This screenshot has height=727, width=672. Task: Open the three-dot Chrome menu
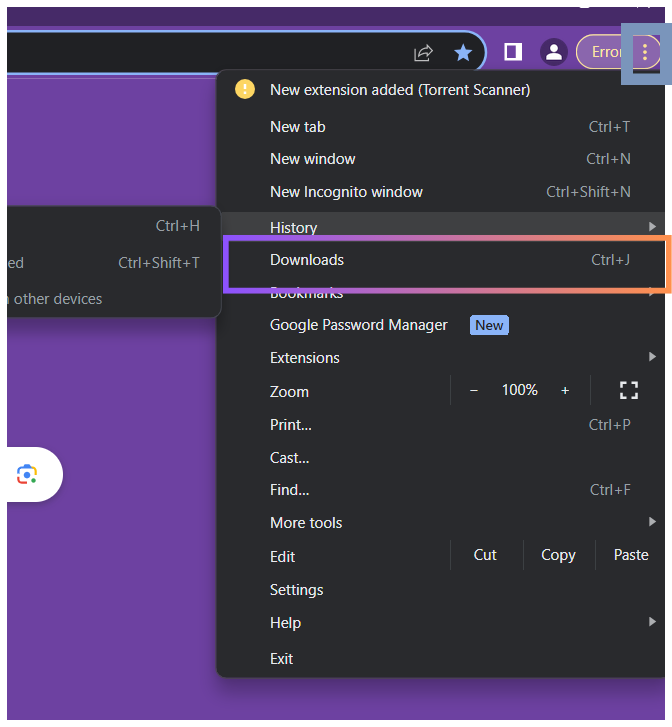[645, 52]
